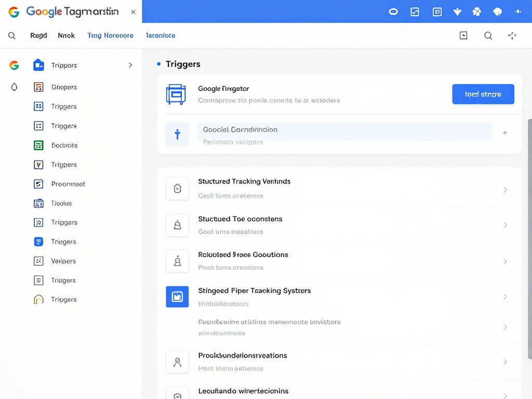Open the chart icon in the blue header
Viewport: 532px width, 399px height.
[415, 12]
